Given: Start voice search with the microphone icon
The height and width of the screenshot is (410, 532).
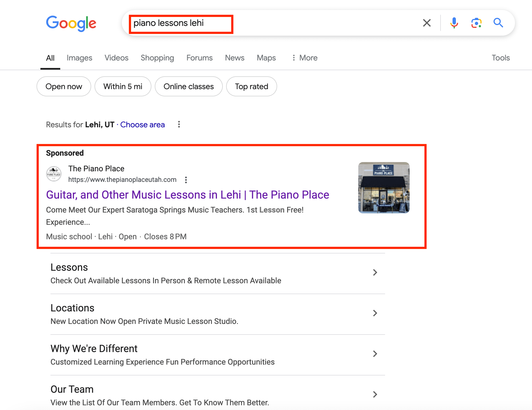Looking at the screenshot, I should click(454, 23).
